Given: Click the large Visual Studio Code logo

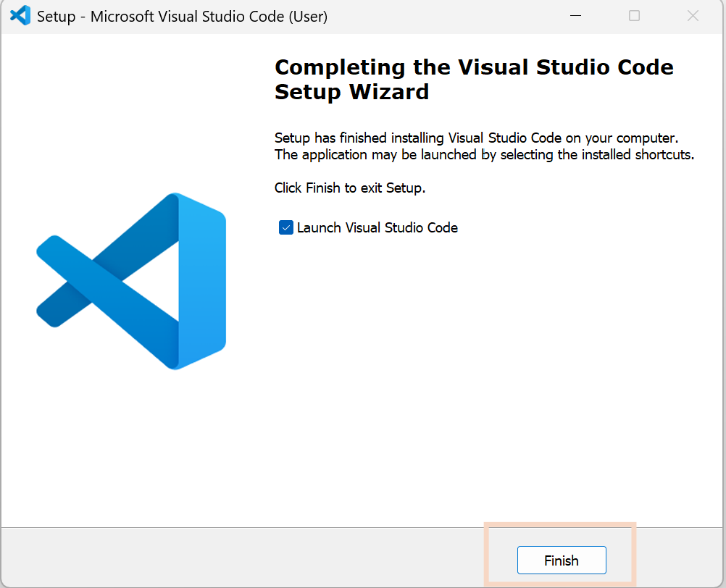Looking at the screenshot, I should pyautogui.click(x=131, y=281).
